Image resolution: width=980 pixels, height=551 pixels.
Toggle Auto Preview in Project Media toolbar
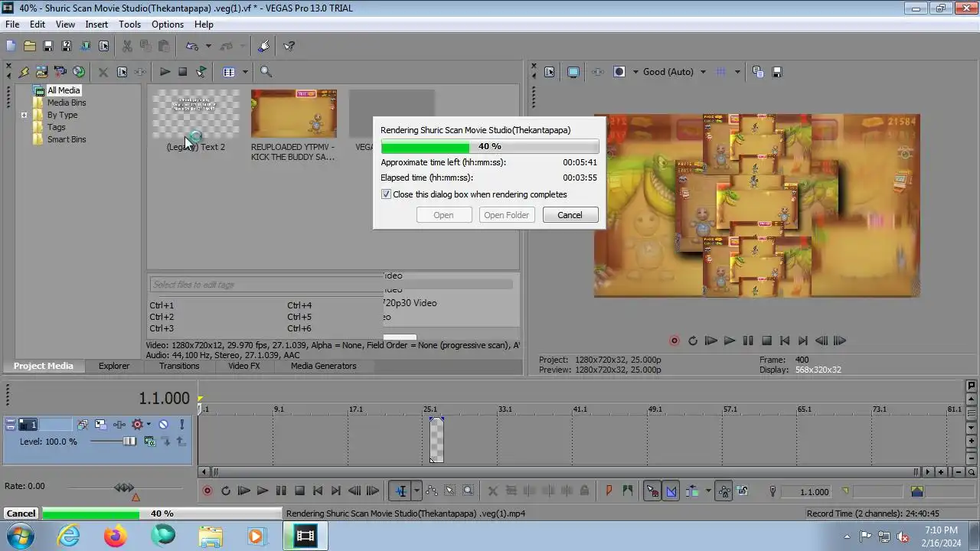click(x=201, y=72)
